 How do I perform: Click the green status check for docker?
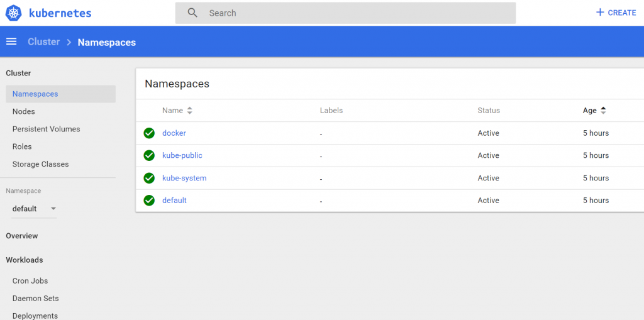(x=149, y=133)
